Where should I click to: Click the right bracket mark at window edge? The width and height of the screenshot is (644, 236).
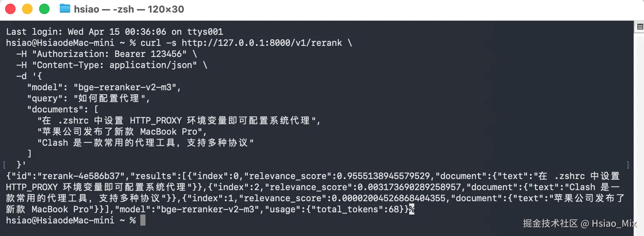tap(628, 165)
